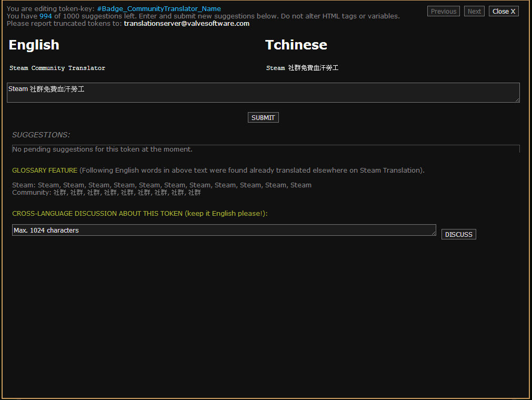Click the English column heading
This screenshot has width=532, height=400.
click(x=34, y=45)
